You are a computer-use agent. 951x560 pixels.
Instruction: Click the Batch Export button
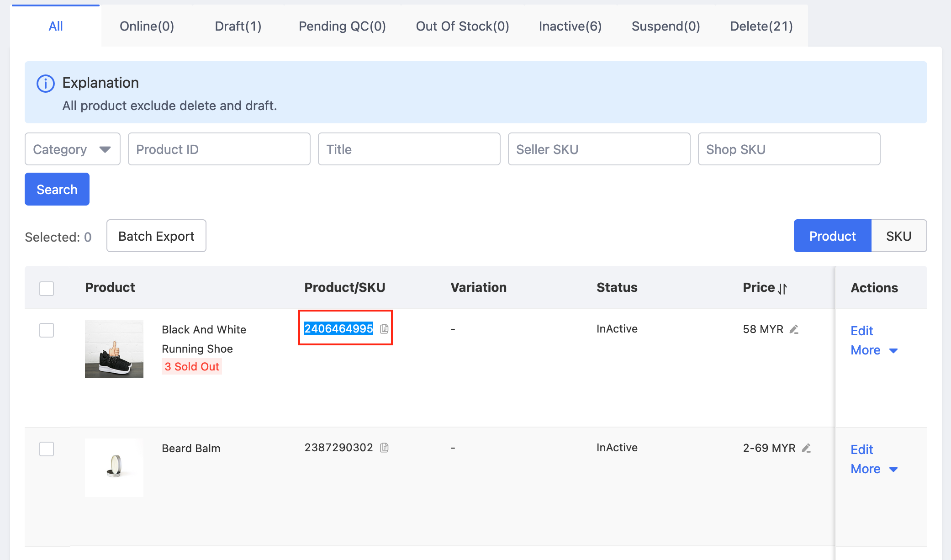tap(156, 236)
